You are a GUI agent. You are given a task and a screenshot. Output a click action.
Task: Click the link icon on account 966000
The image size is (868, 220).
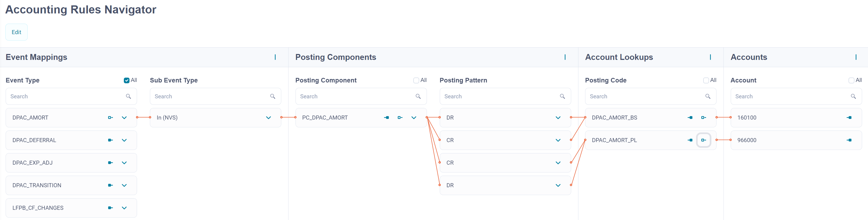(849, 140)
